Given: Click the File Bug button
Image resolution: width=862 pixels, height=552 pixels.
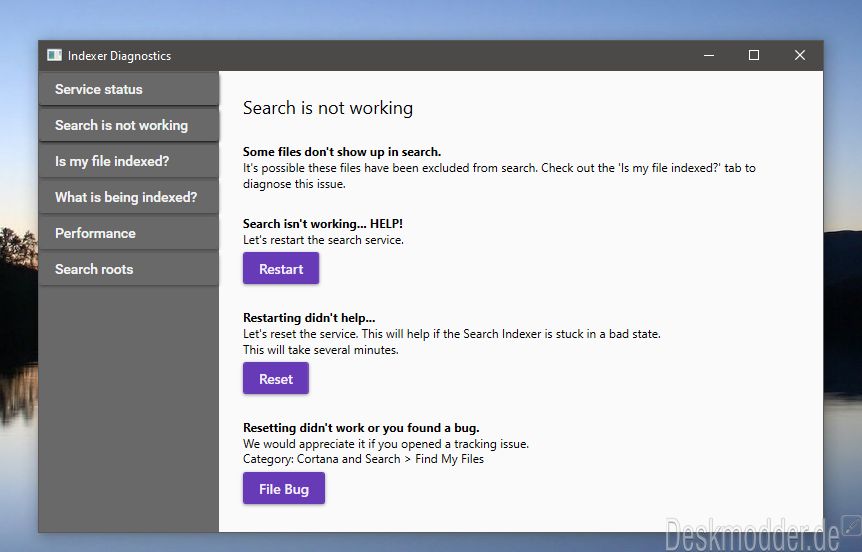Looking at the screenshot, I should pyautogui.click(x=284, y=489).
